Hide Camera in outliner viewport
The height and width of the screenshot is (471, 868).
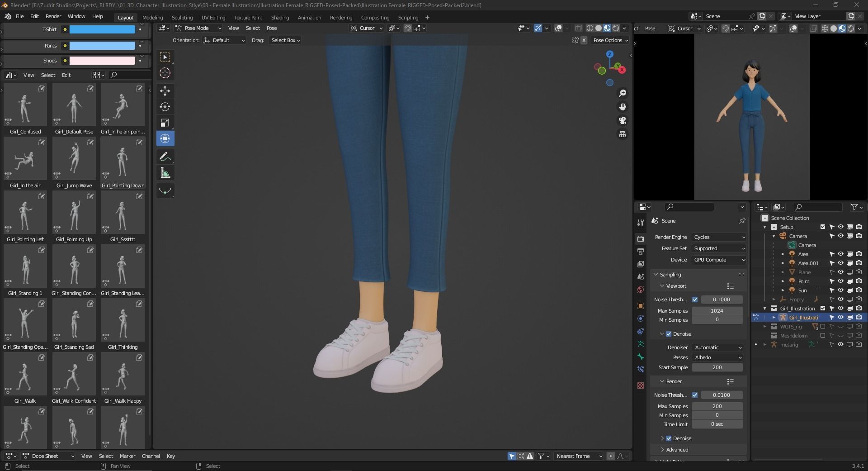coord(840,236)
